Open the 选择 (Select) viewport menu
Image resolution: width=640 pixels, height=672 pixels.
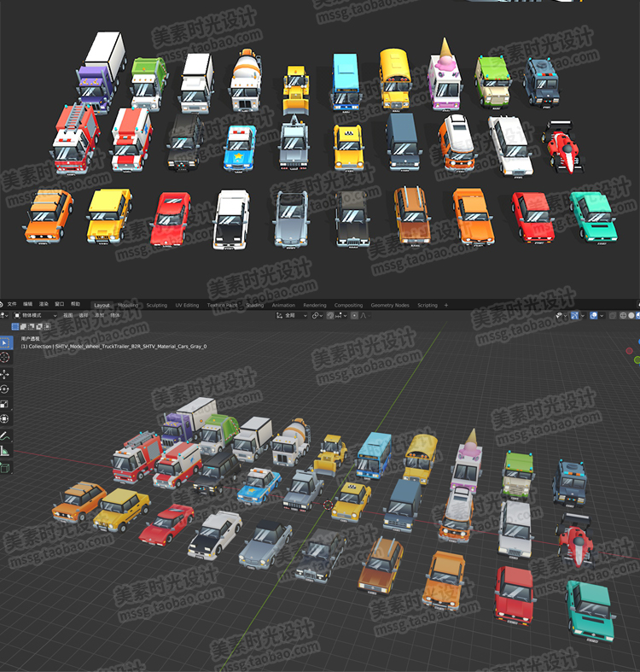(84, 315)
